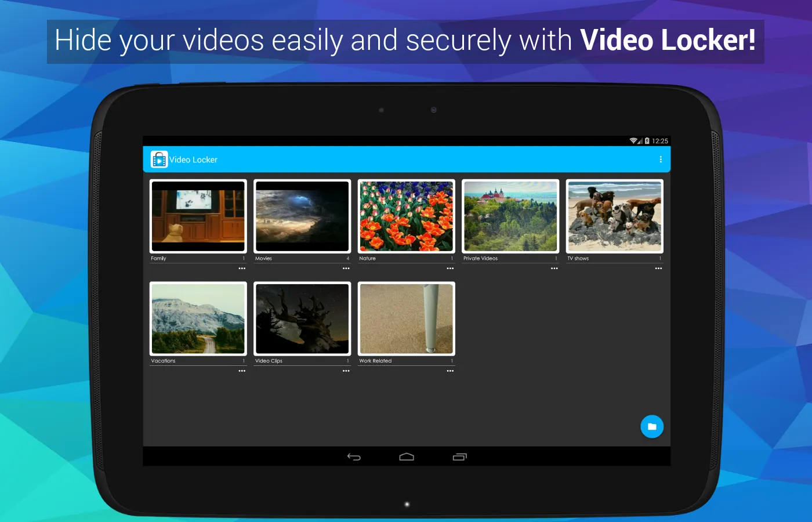812x522 pixels.
Task: Open the Family album thumbnail
Action: pos(198,216)
